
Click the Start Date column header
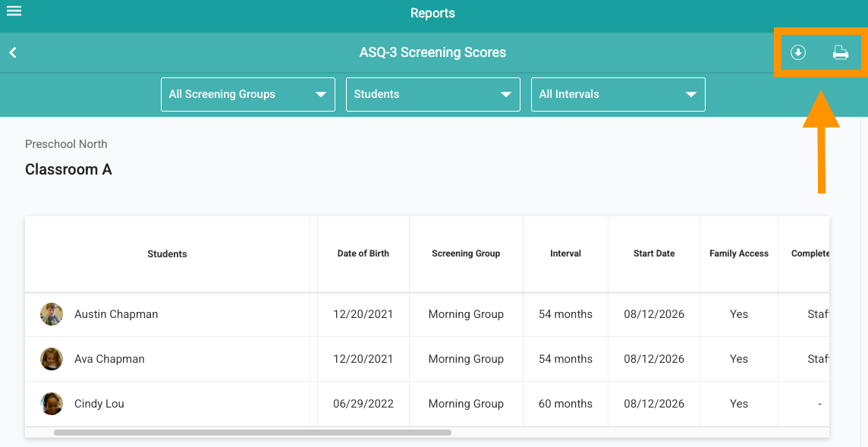coord(654,253)
